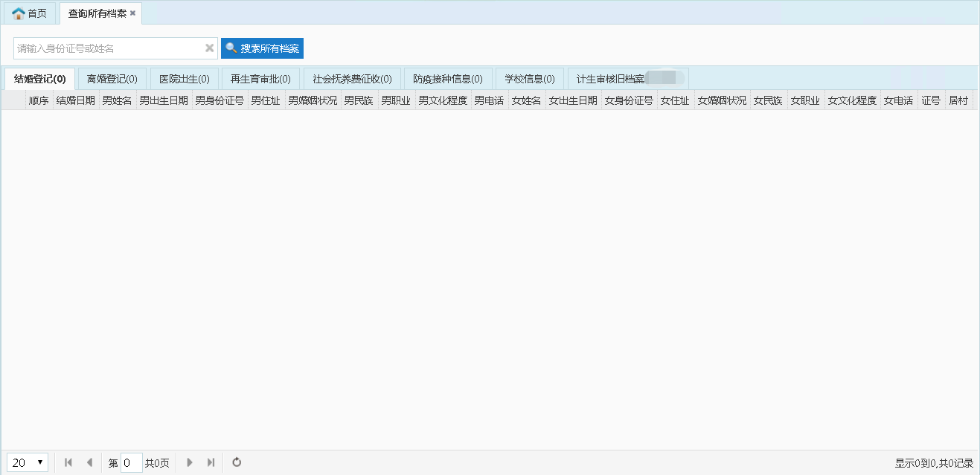
Task: Click the home icon in 首页 tab
Action: [19, 14]
